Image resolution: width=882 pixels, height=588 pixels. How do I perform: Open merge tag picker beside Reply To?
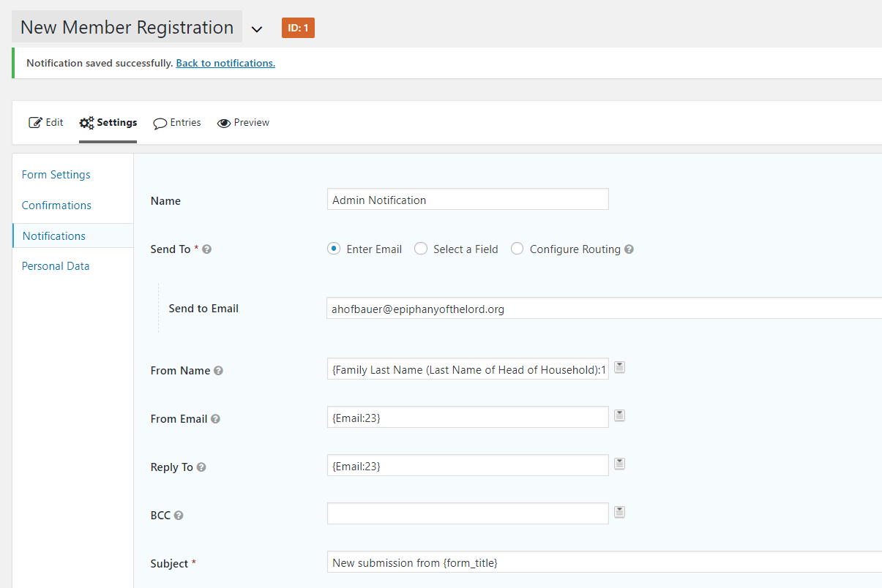point(619,464)
